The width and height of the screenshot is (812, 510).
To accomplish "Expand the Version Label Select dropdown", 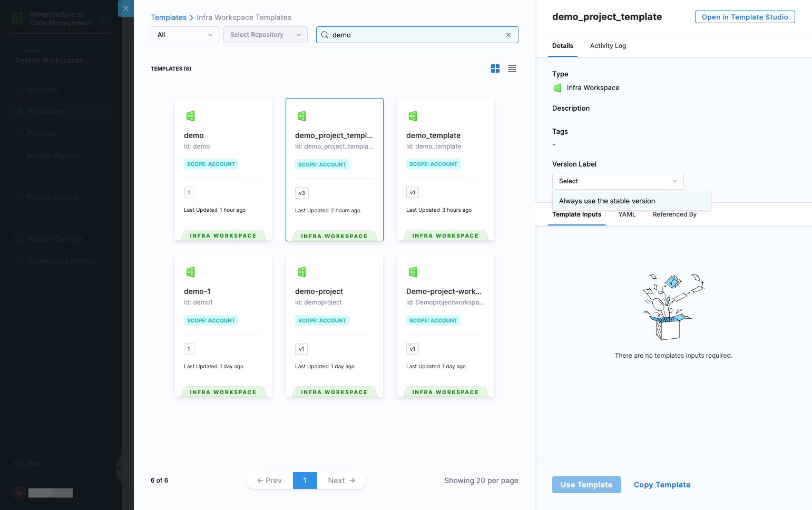I will 618,181.
